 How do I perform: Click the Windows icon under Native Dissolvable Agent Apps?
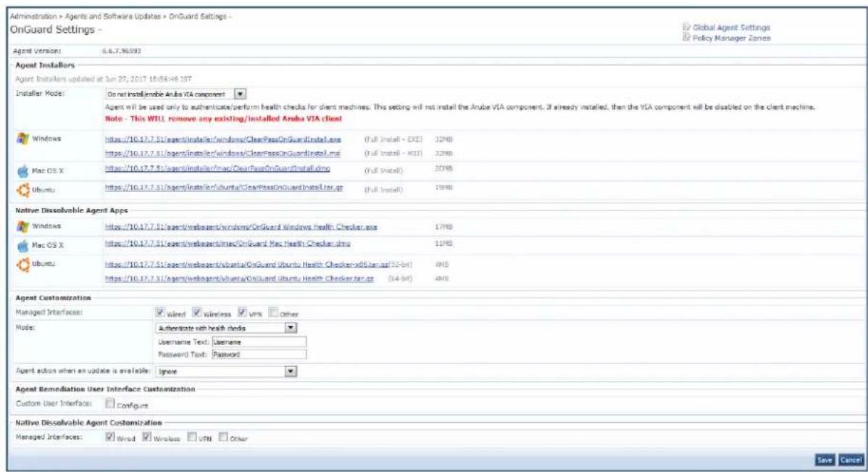point(22,226)
